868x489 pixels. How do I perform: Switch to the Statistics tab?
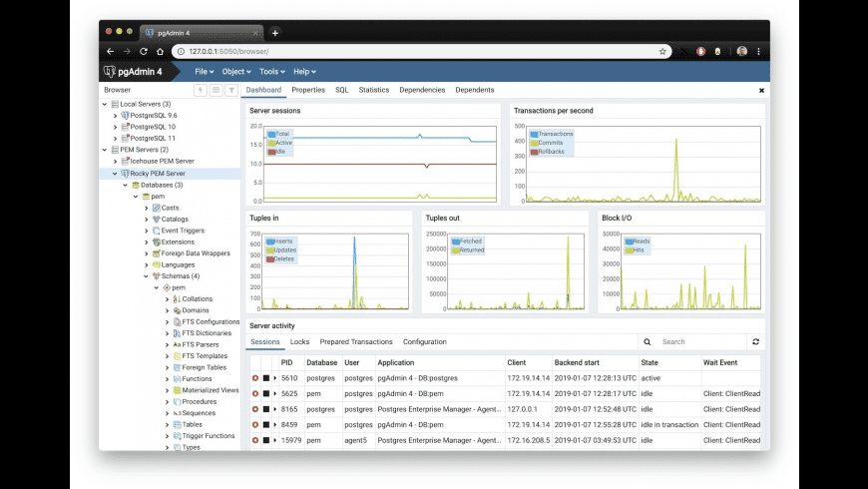[374, 90]
